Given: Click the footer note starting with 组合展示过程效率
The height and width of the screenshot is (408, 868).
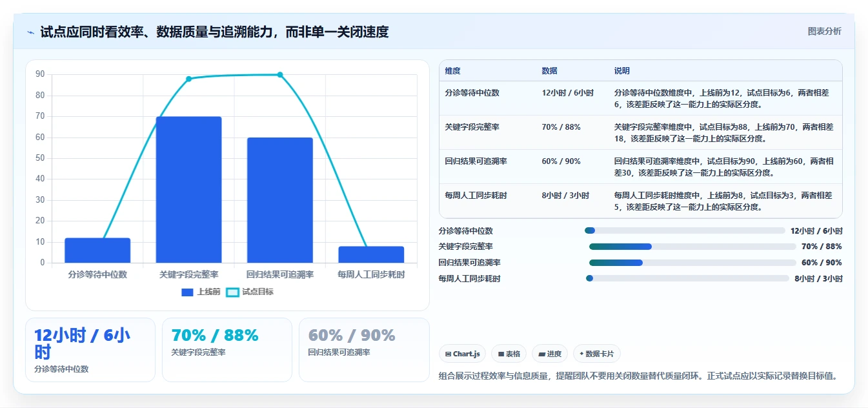Looking at the screenshot, I should [x=638, y=376].
